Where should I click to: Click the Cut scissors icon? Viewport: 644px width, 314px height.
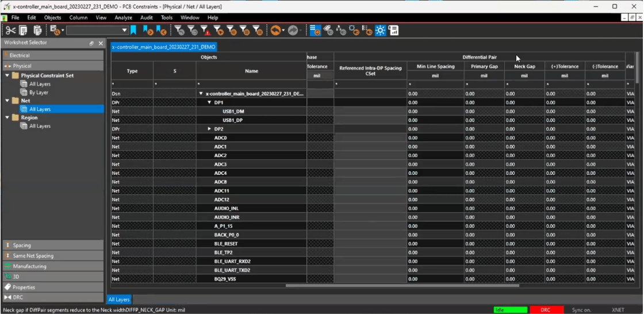coord(11,30)
